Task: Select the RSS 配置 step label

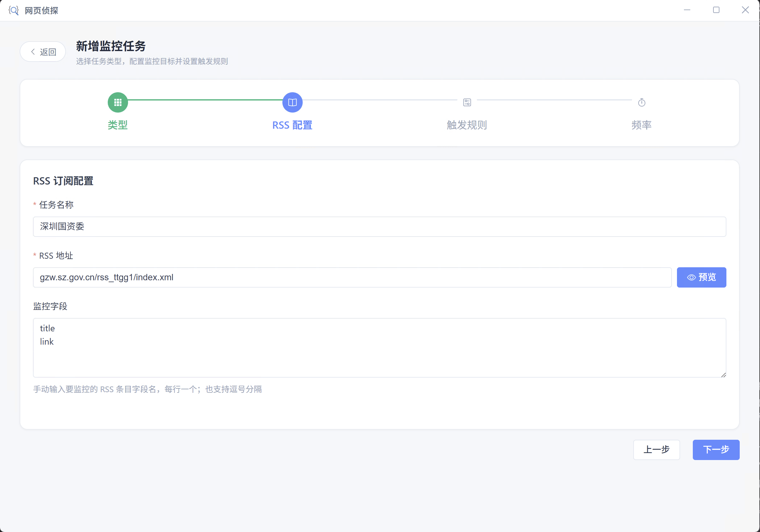Action: pos(292,125)
